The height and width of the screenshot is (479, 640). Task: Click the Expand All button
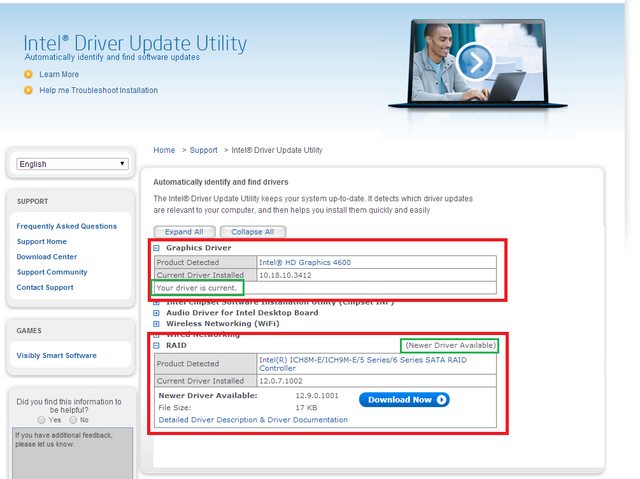184,232
